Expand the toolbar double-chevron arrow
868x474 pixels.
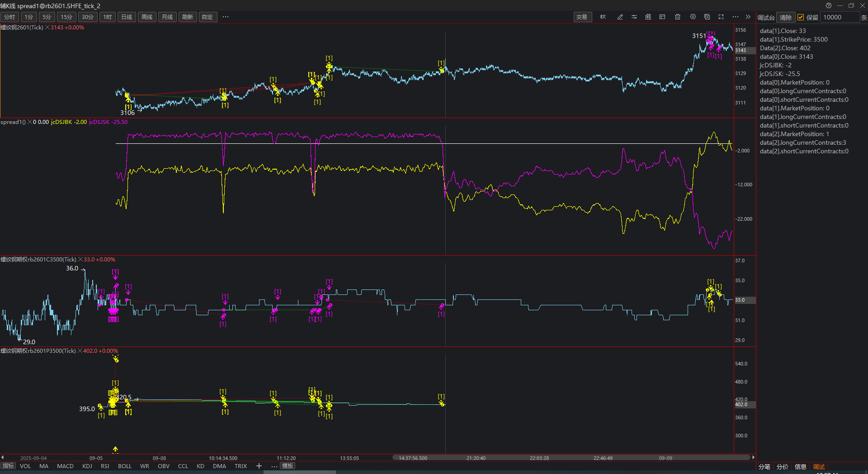748,17
